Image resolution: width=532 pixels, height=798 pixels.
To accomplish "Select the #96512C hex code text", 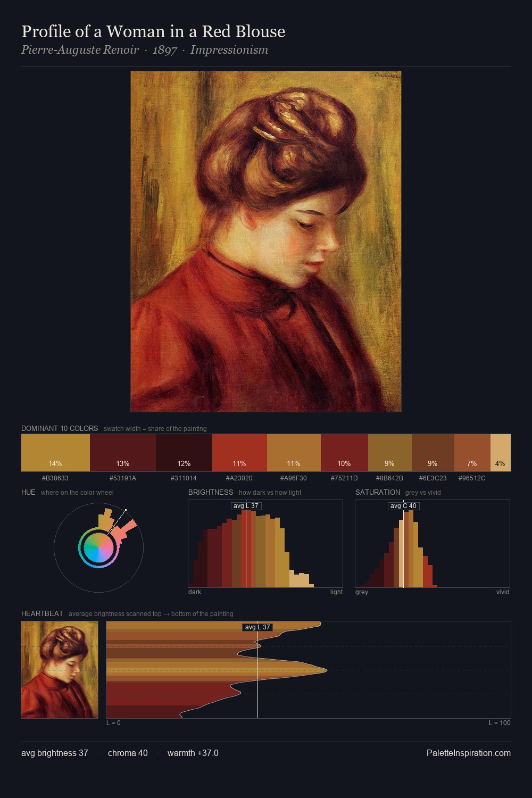I will coord(472,478).
